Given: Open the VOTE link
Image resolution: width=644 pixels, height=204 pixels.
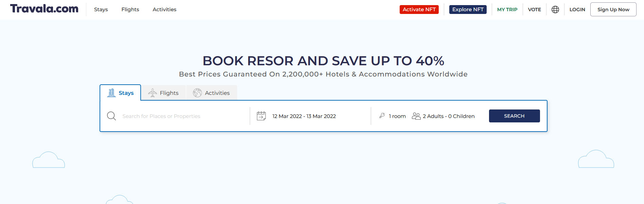Looking at the screenshot, I should (535, 10).
